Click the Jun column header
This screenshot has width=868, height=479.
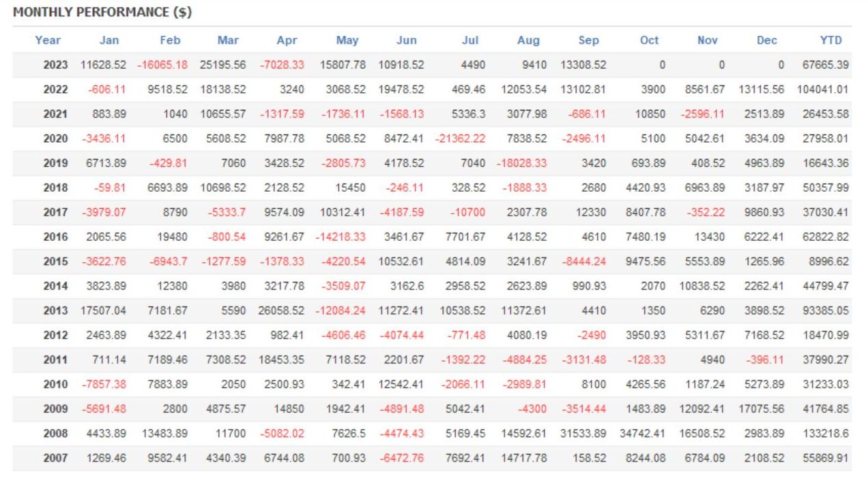[407, 40]
